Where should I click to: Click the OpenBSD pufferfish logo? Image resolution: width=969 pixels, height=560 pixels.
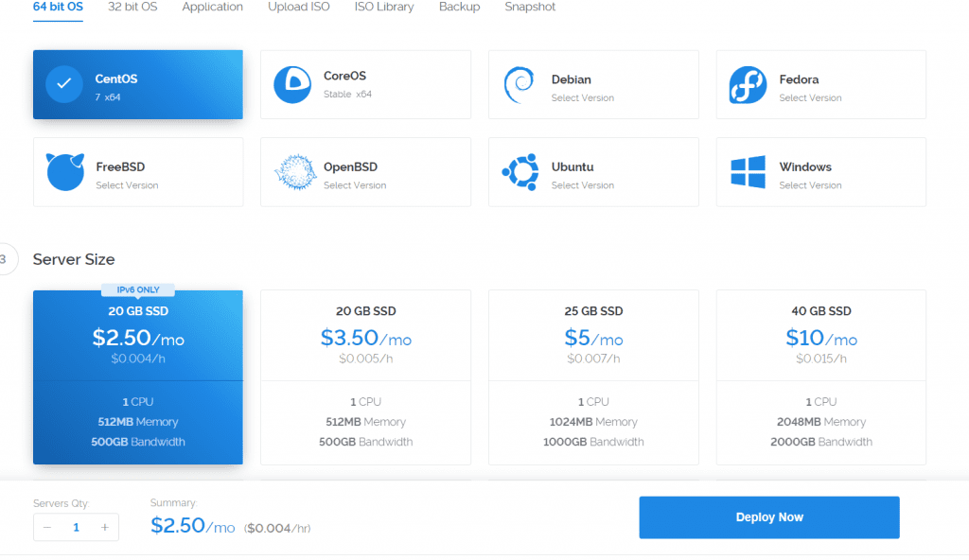(x=295, y=172)
